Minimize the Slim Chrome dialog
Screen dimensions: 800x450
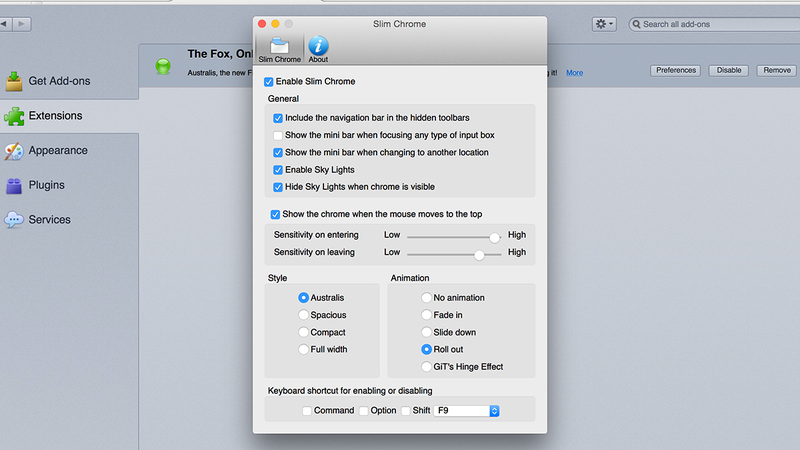point(276,24)
